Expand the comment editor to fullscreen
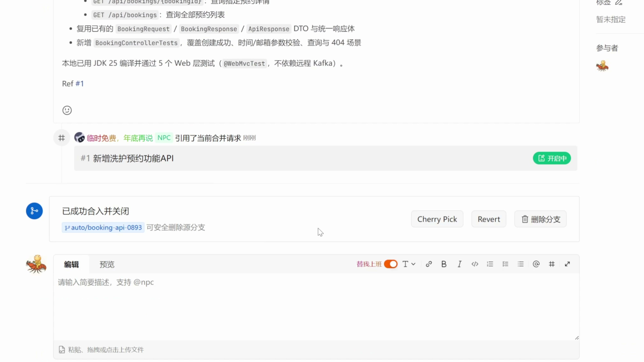The width and height of the screenshot is (644, 362). [x=567, y=264]
